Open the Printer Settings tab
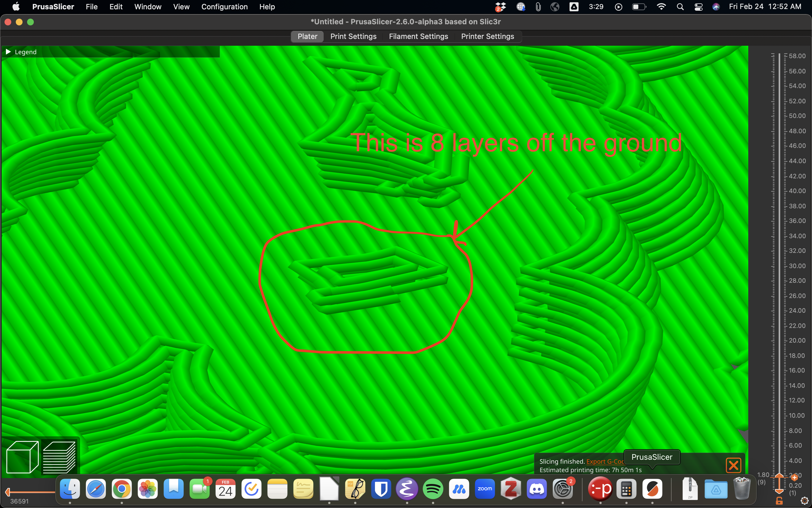 487,36
